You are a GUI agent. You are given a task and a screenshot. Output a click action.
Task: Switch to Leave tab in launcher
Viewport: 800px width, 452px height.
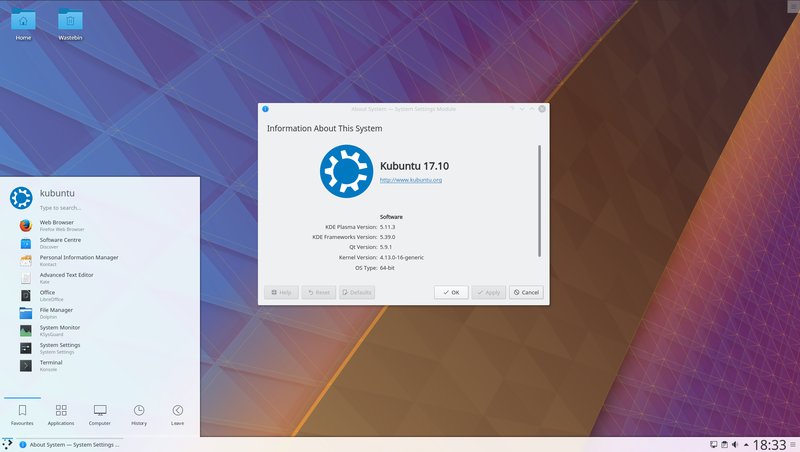tap(178, 415)
